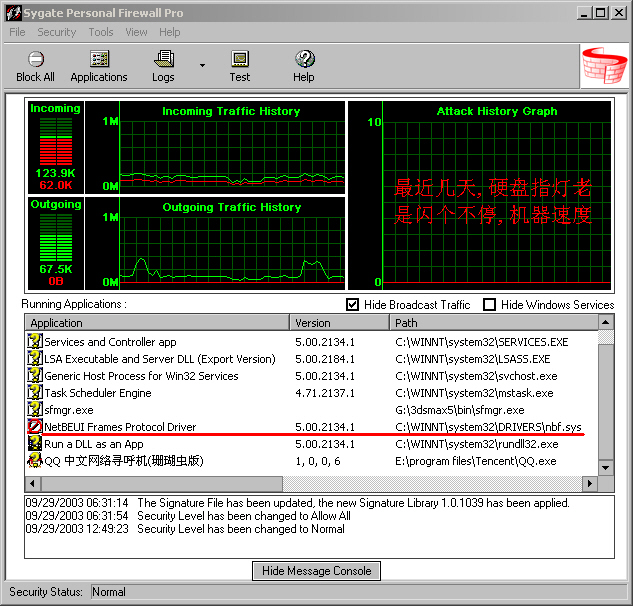Click Generic Host Process row icon

click(35, 375)
